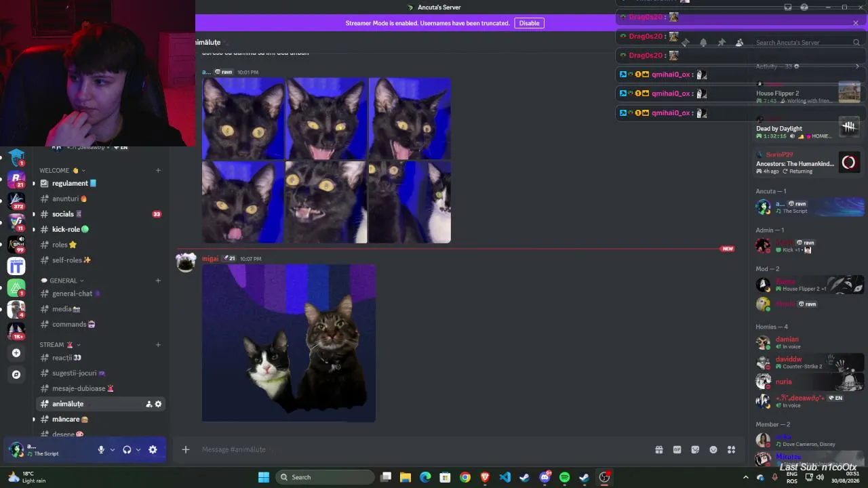Open the IT server
This screenshot has width=868, height=488.
pos(16,266)
